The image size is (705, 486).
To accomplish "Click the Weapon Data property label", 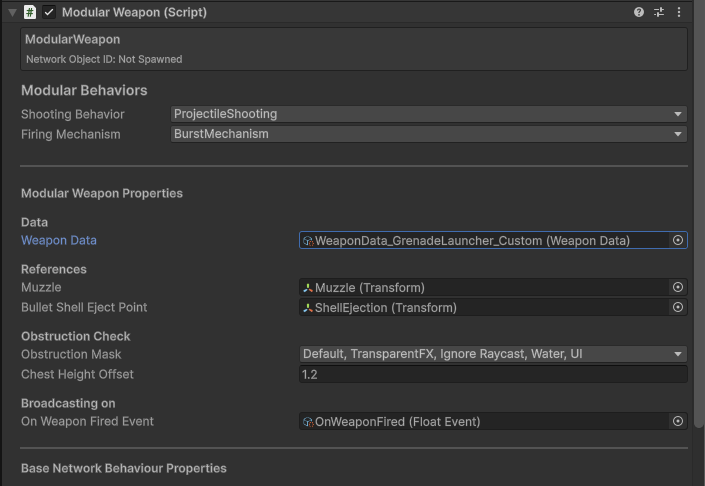I will [x=59, y=240].
